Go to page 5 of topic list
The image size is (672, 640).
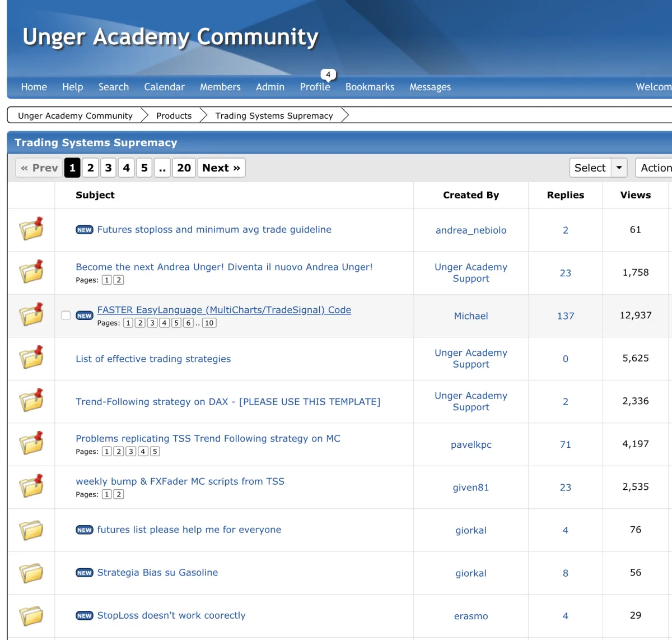pos(144,168)
